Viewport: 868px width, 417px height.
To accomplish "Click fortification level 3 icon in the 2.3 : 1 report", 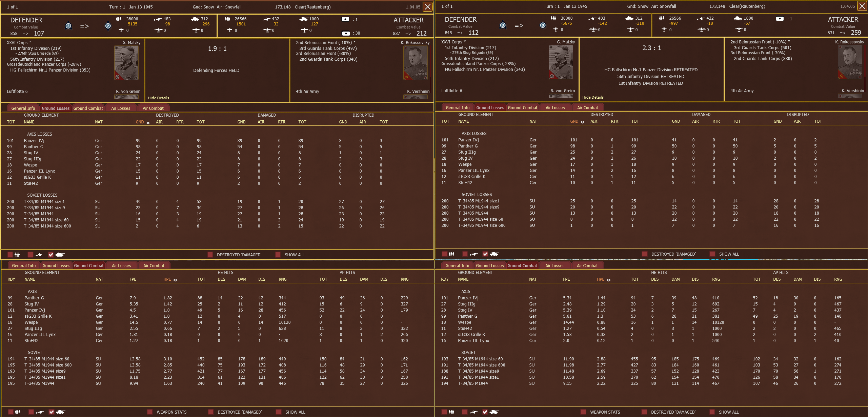I will [503, 25].
